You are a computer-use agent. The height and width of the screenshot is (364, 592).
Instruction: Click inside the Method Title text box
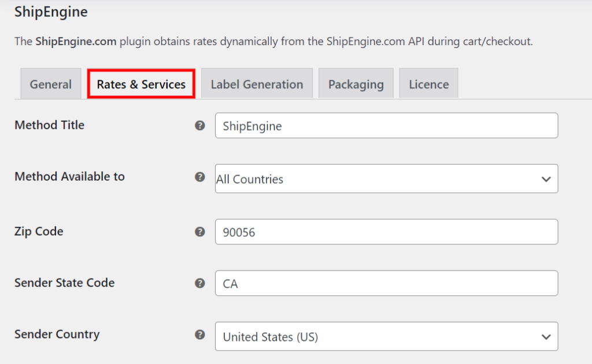pyautogui.click(x=386, y=125)
